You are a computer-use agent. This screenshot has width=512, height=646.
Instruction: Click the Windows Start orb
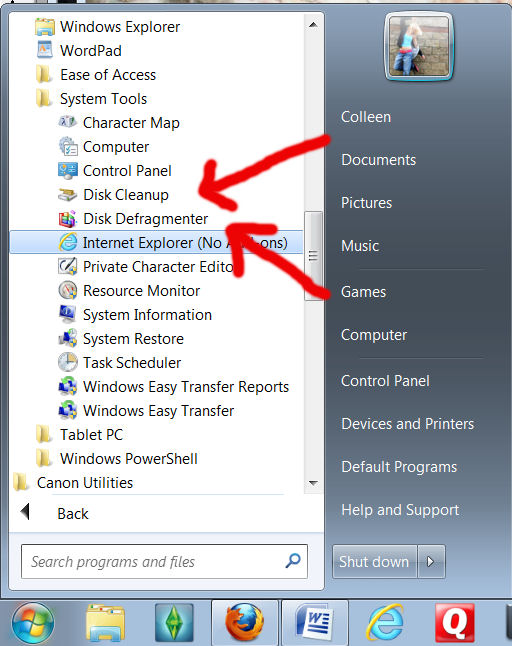[x=33, y=623]
